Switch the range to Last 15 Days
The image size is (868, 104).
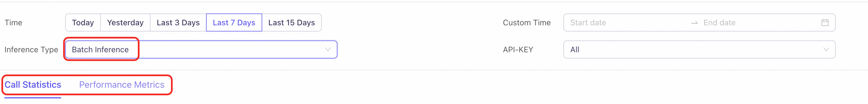(291, 22)
